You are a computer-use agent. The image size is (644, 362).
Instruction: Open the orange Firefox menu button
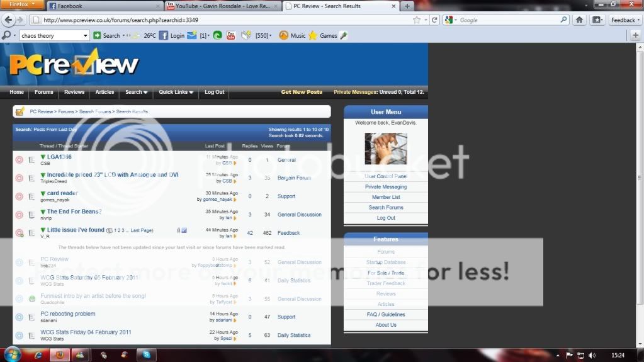click(22, 4)
